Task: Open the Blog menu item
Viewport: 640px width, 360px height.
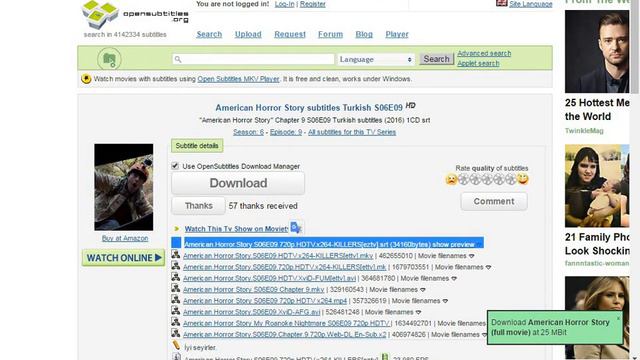Action: tap(364, 34)
